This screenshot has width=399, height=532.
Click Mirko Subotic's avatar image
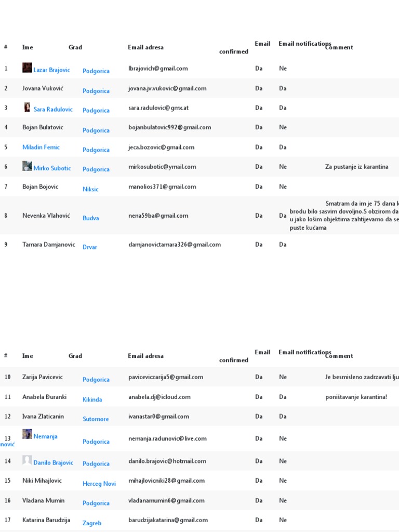point(27,166)
